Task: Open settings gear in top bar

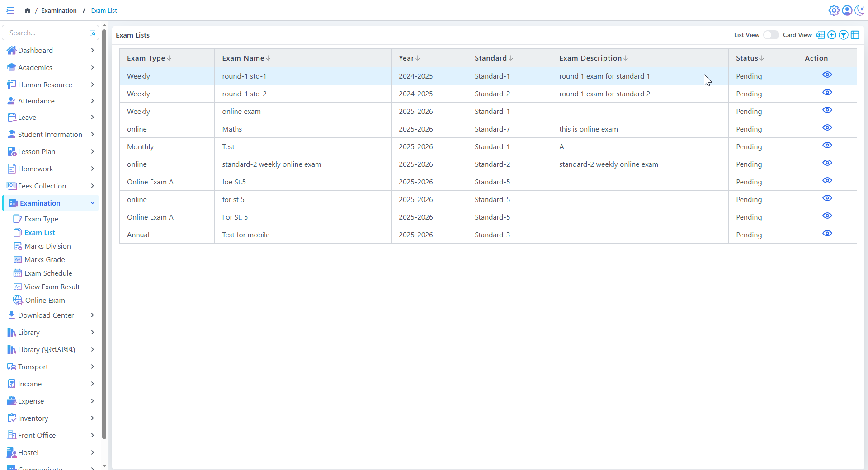Action: [834, 10]
